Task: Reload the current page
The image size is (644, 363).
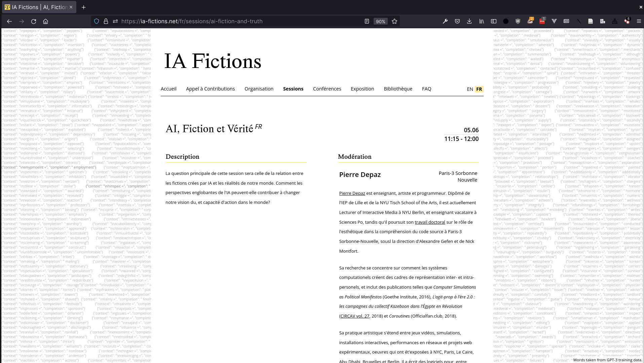Action: (34, 21)
